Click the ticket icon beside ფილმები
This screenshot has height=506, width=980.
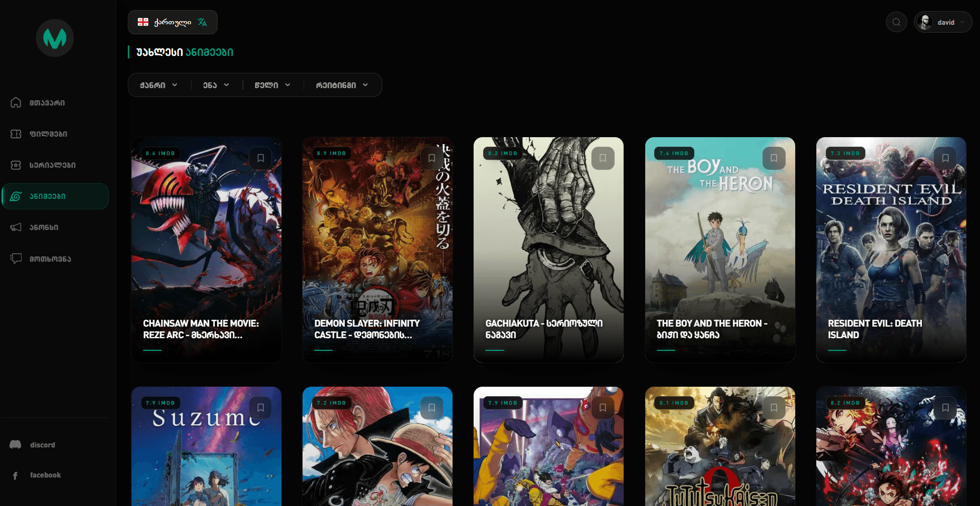coord(16,134)
